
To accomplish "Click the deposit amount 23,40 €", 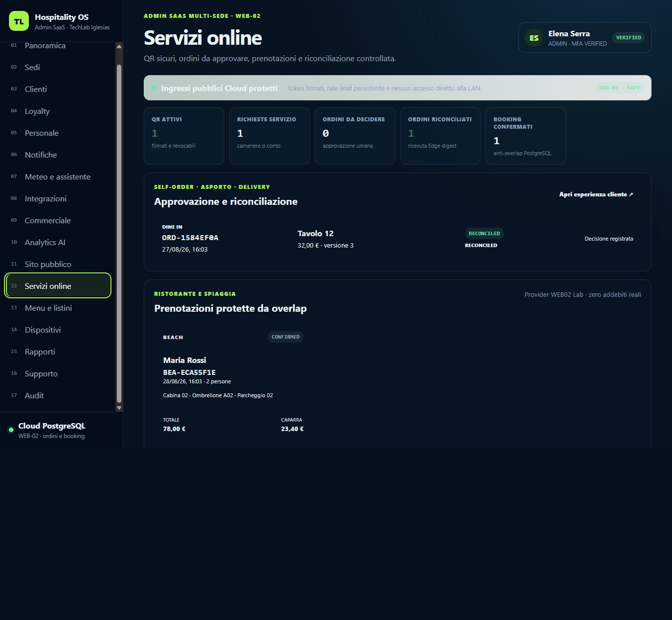I will (x=292, y=429).
